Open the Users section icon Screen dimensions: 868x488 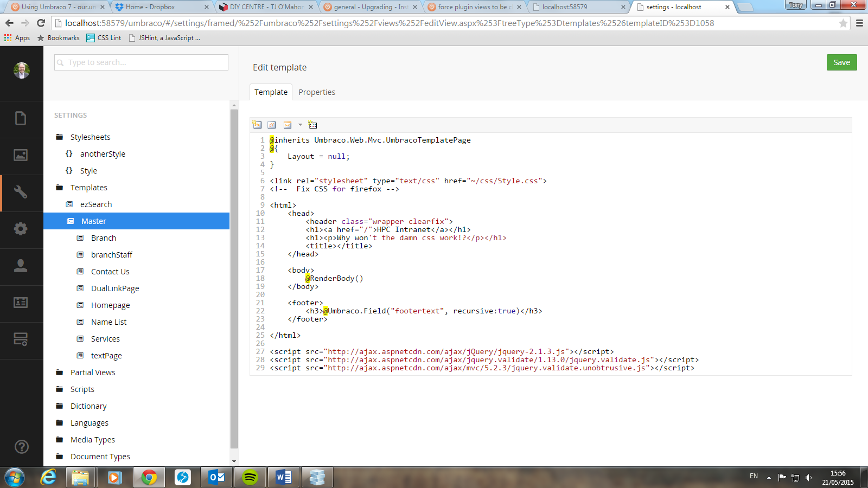click(21, 266)
